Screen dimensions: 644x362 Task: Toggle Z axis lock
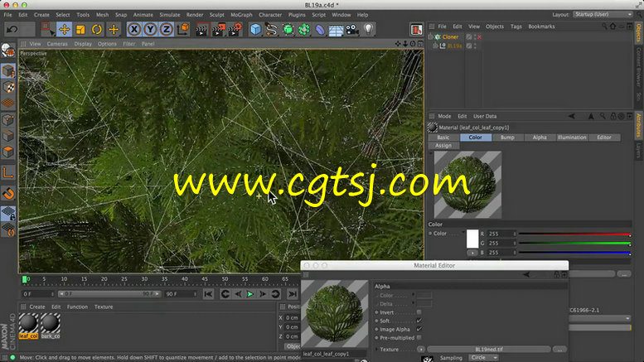coord(167,30)
